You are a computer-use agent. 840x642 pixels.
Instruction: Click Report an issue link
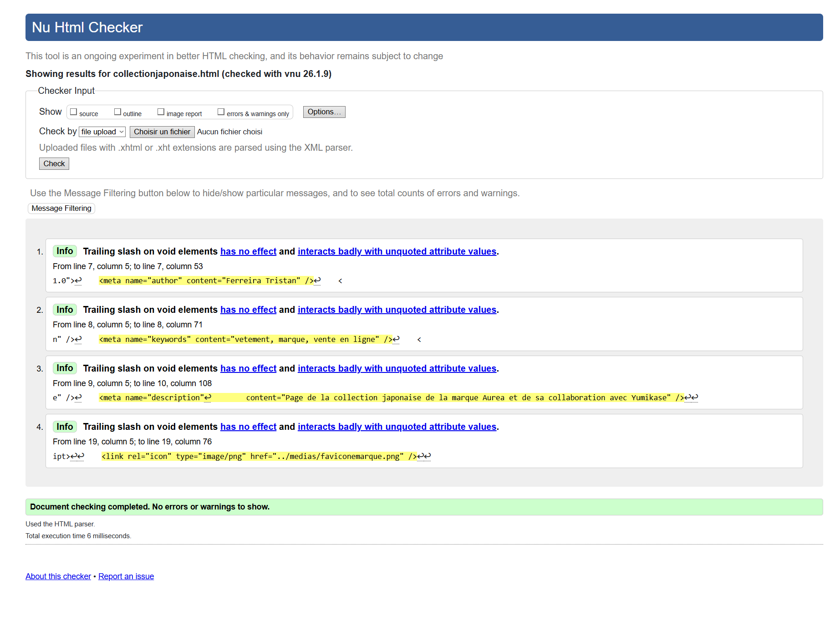pos(126,576)
